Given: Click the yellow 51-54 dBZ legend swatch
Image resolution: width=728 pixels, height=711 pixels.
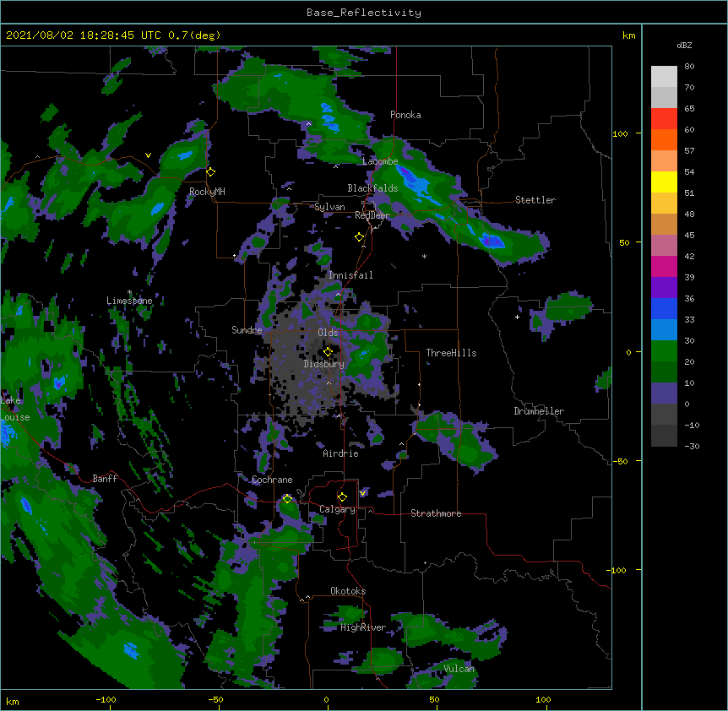Looking at the screenshot, I should tap(664, 182).
